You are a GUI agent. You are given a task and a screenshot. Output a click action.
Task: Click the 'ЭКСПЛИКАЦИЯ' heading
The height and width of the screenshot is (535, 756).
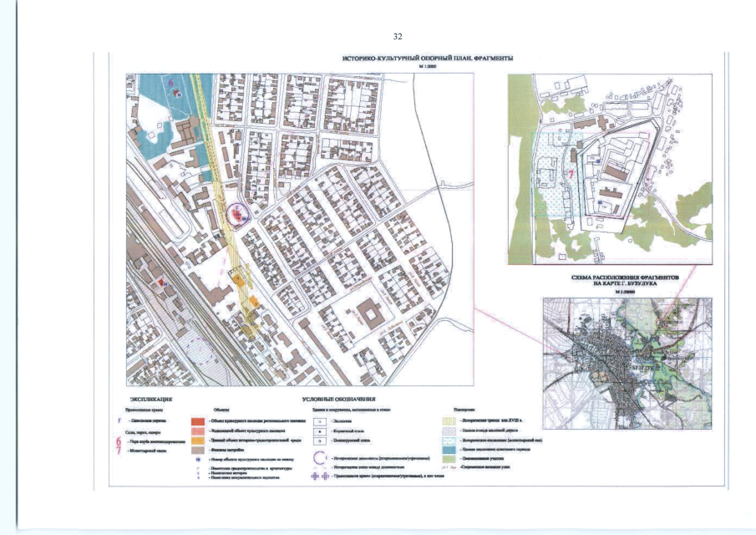point(152,401)
